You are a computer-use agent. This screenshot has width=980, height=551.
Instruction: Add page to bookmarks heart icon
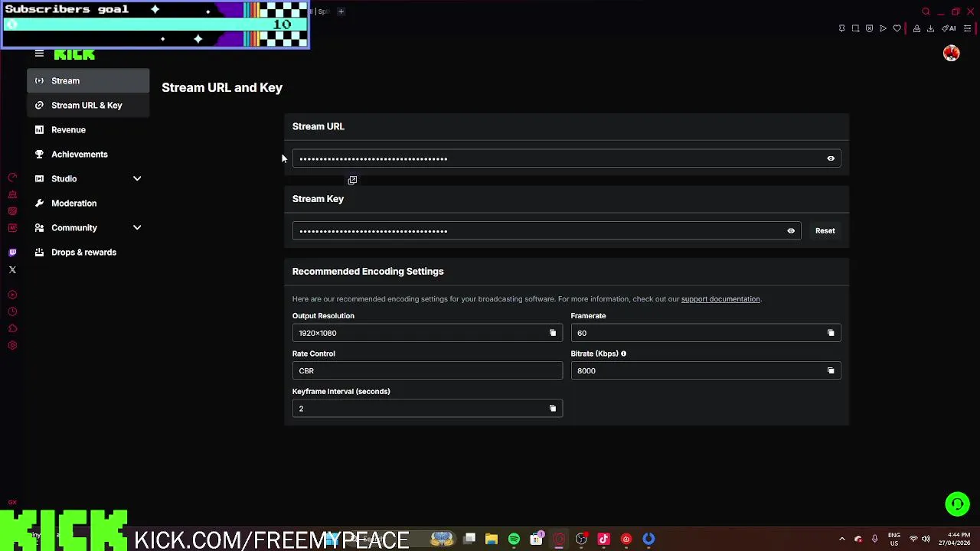[897, 28]
